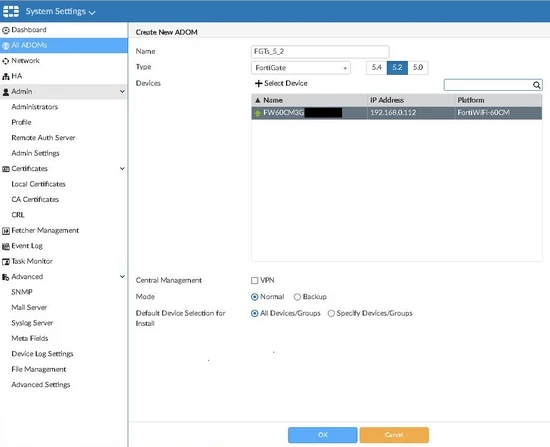Viewport: 550px width, 447px height.
Task: Select firmware version 5.0
Action: pos(418,68)
